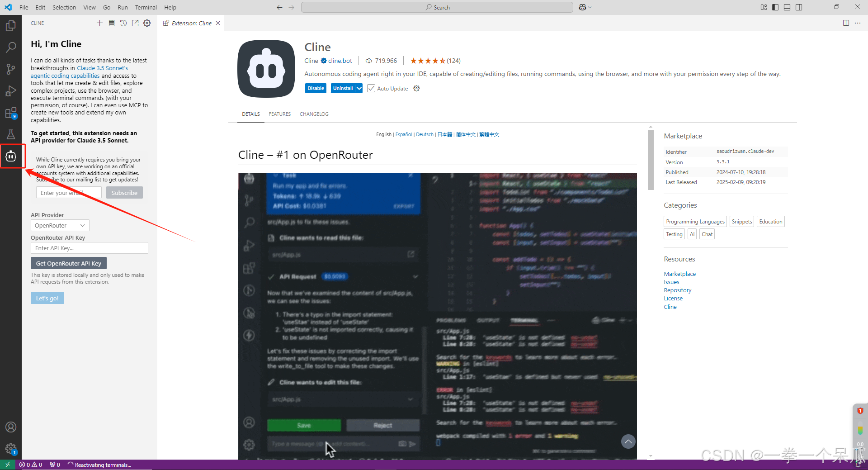This screenshot has height=470, width=868.
Task: Open Claude 3.5 Sonnet's link
Action: 103,68
